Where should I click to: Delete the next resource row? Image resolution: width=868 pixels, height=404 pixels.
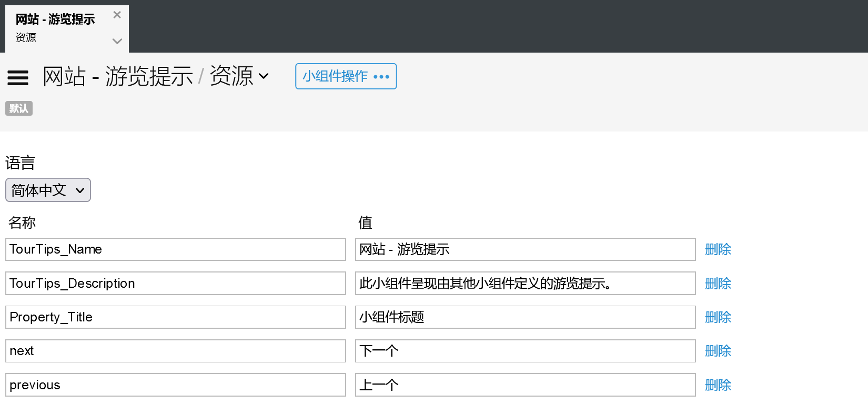(718, 351)
